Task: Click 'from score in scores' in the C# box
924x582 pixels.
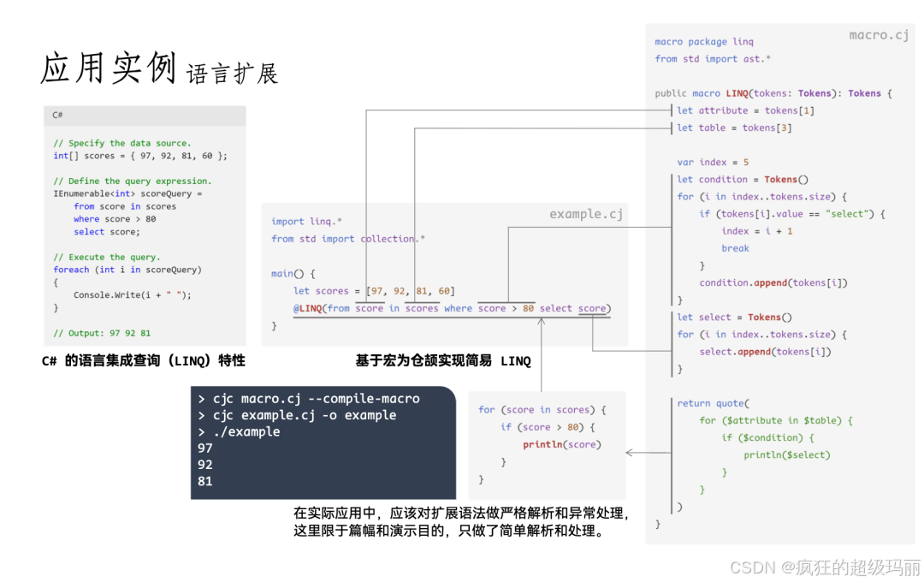Action: point(125,206)
